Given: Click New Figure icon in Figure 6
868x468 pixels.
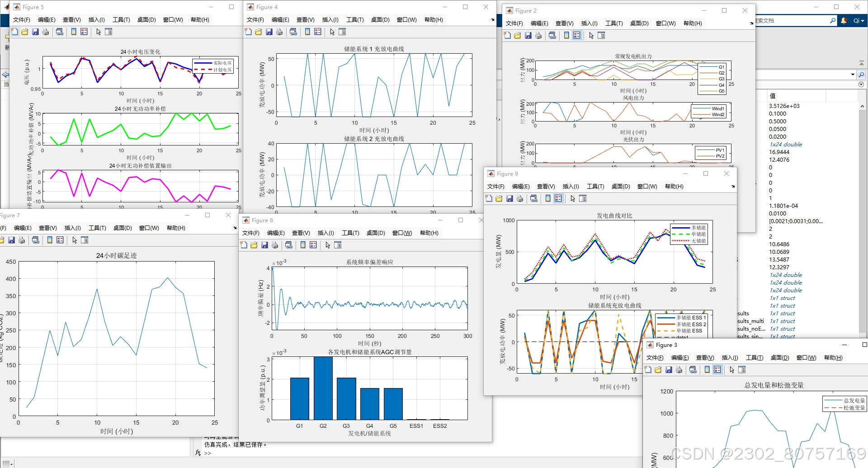Looking at the screenshot, I should (x=244, y=245).
